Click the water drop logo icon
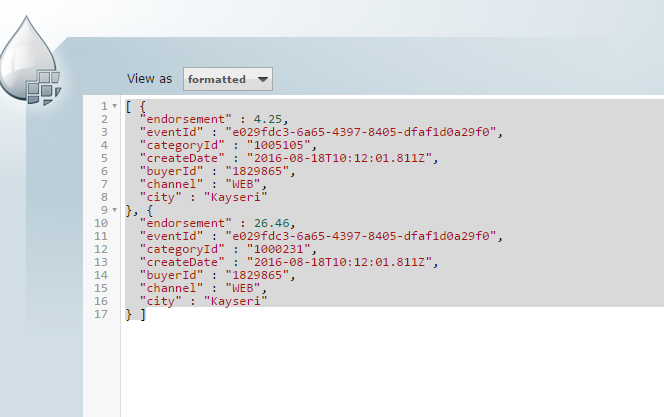This screenshot has width=664, height=417. [30, 60]
